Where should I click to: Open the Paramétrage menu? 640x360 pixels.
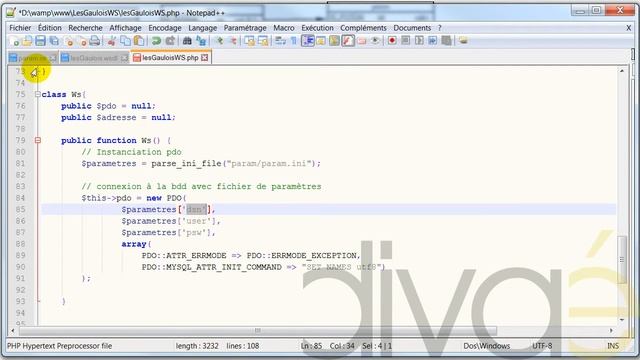[x=245, y=28]
